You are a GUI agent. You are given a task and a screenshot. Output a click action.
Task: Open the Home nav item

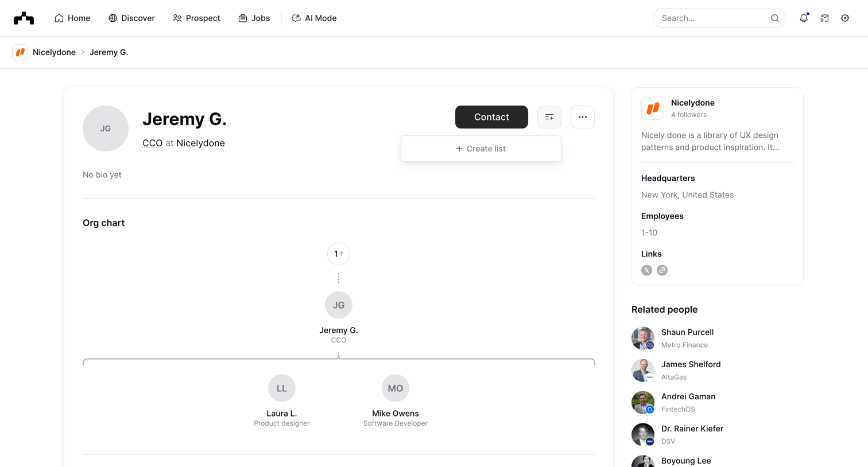click(72, 18)
